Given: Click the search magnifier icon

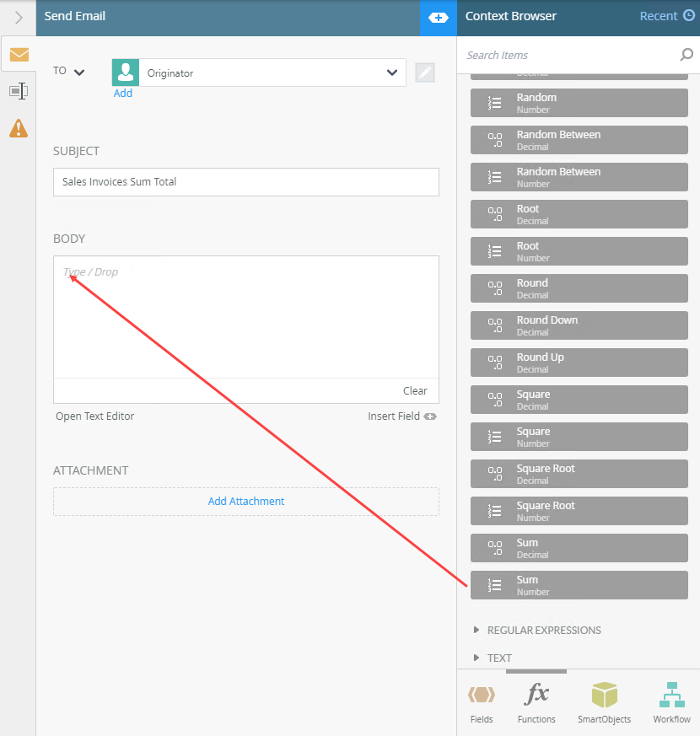Looking at the screenshot, I should pyautogui.click(x=687, y=55).
